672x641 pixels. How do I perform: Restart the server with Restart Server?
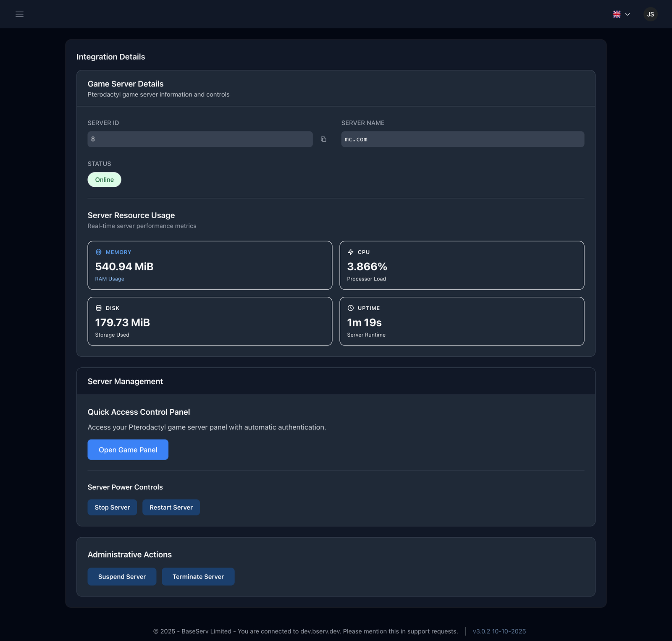(171, 508)
